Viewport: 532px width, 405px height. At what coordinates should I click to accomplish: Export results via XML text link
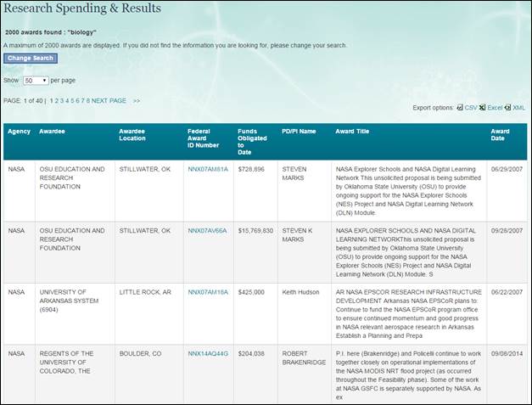pos(518,108)
